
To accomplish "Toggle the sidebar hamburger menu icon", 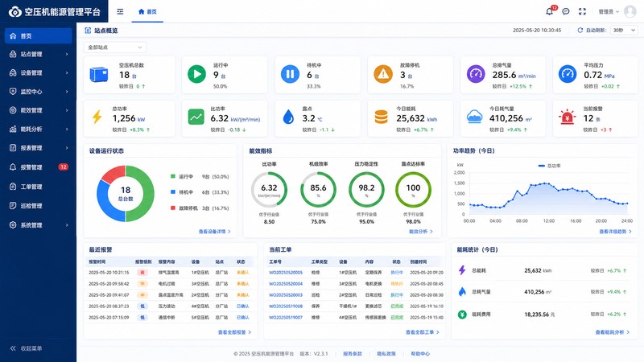I will 120,11.
